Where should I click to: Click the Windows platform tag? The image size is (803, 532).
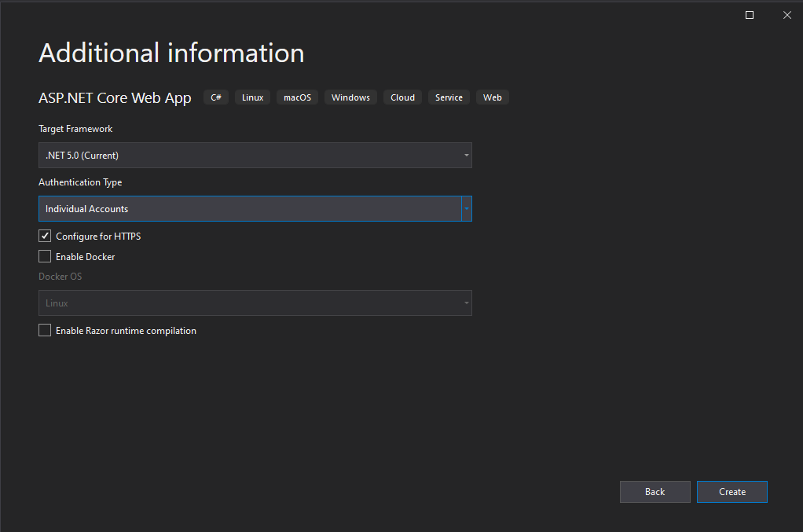click(350, 97)
